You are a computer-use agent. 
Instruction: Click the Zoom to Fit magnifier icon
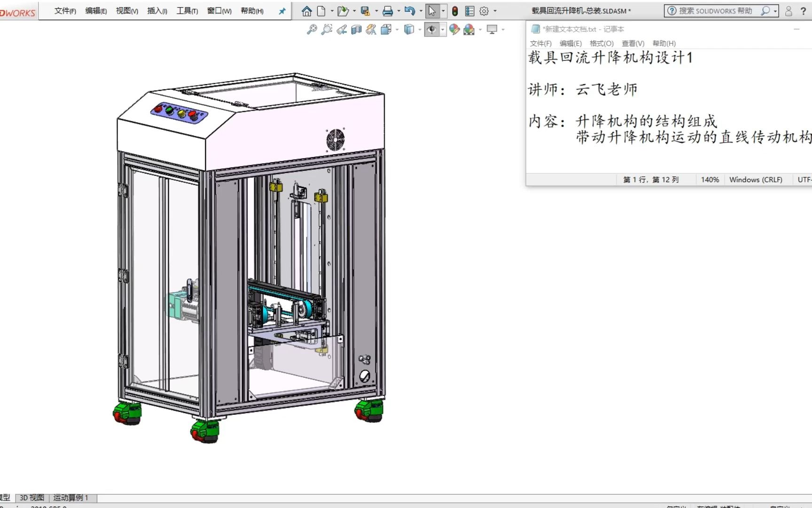click(x=312, y=30)
